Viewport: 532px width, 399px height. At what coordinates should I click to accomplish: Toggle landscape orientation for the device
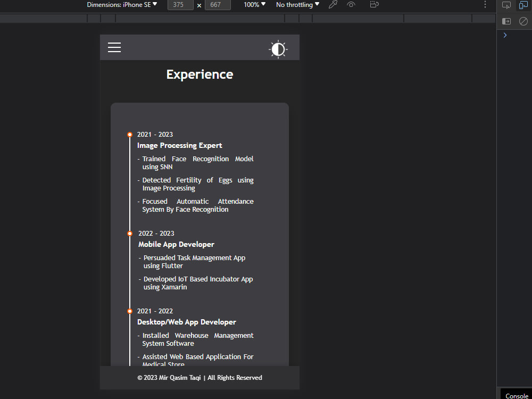pyautogui.click(x=374, y=5)
